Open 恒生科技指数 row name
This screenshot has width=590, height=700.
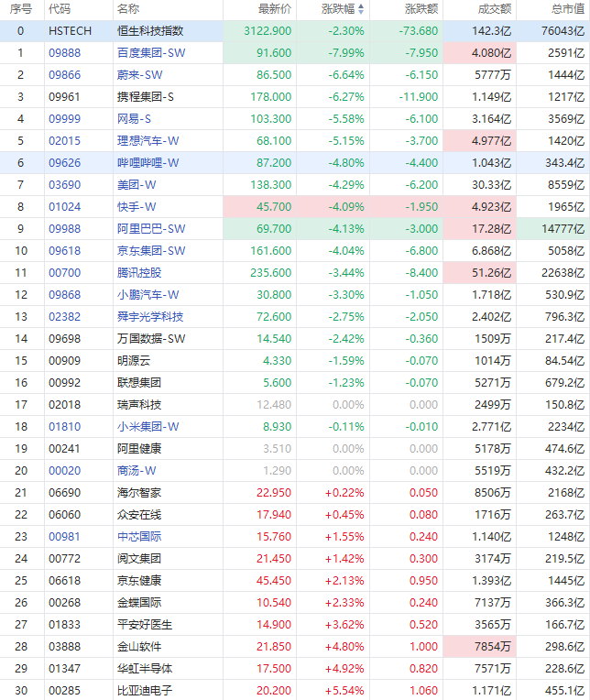(150, 31)
